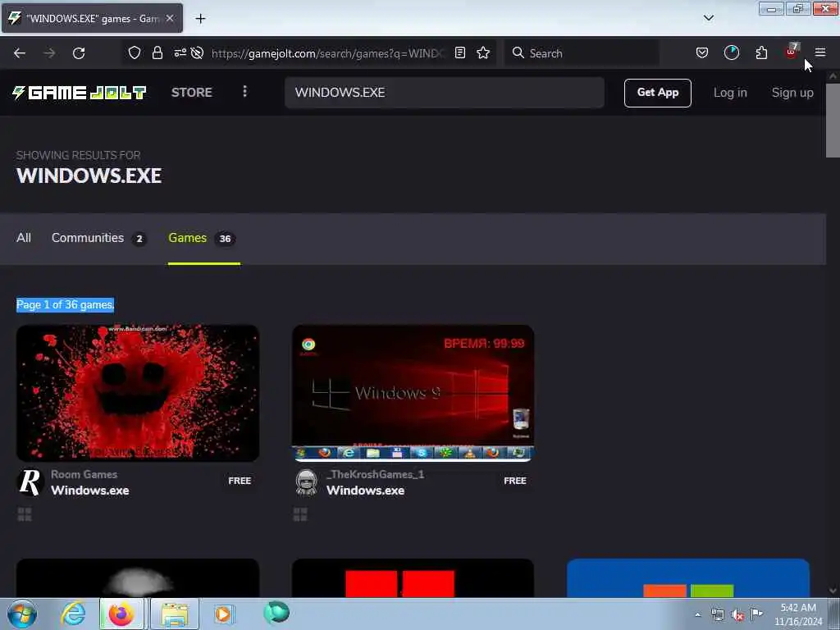Click the circular container/timer toolbar icon
This screenshot has height=630, width=840.
pyautogui.click(x=731, y=52)
